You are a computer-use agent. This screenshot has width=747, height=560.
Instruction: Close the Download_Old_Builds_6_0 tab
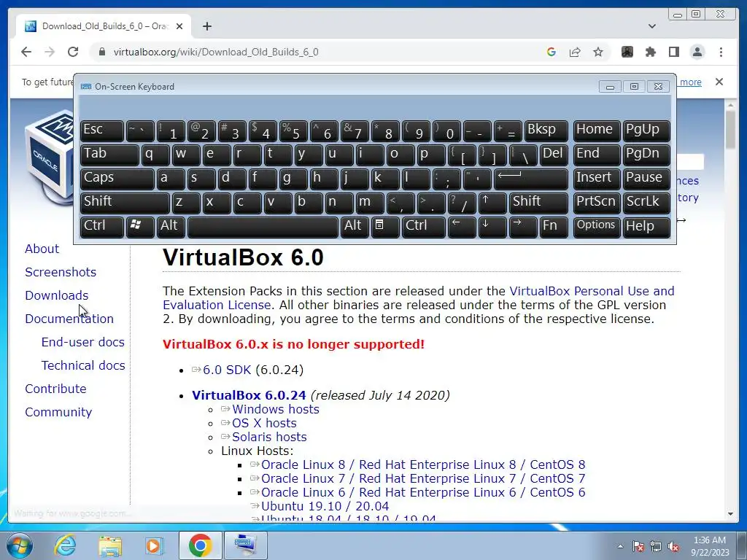[179, 26]
